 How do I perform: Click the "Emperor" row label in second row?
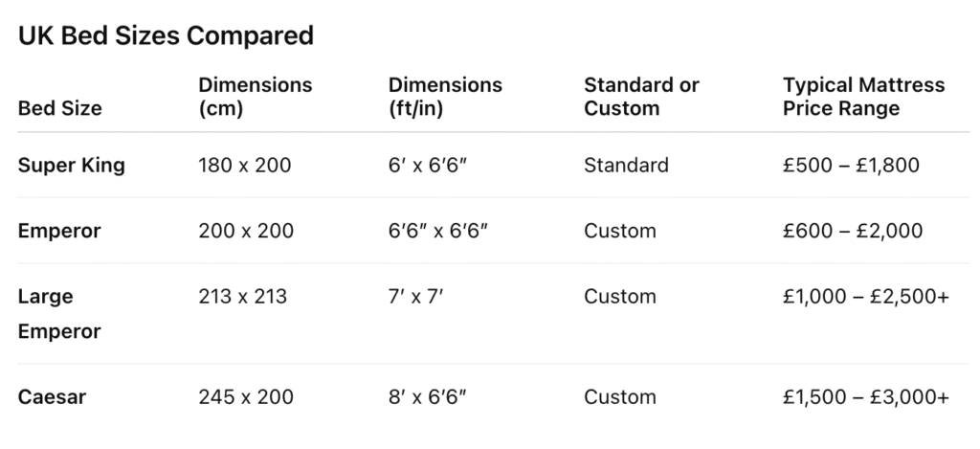pyautogui.click(x=59, y=231)
